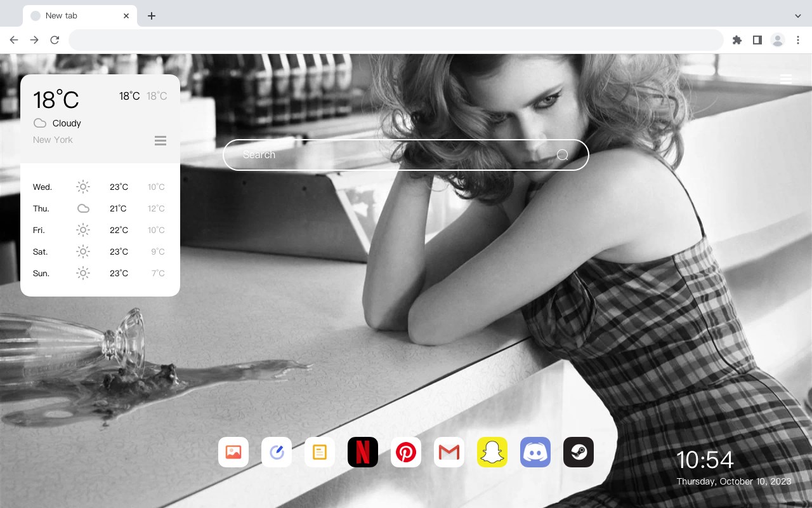This screenshot has height=508, width=812.
Task: Click the Cloudy weather condition icon
Action: [x=40, y=123]
